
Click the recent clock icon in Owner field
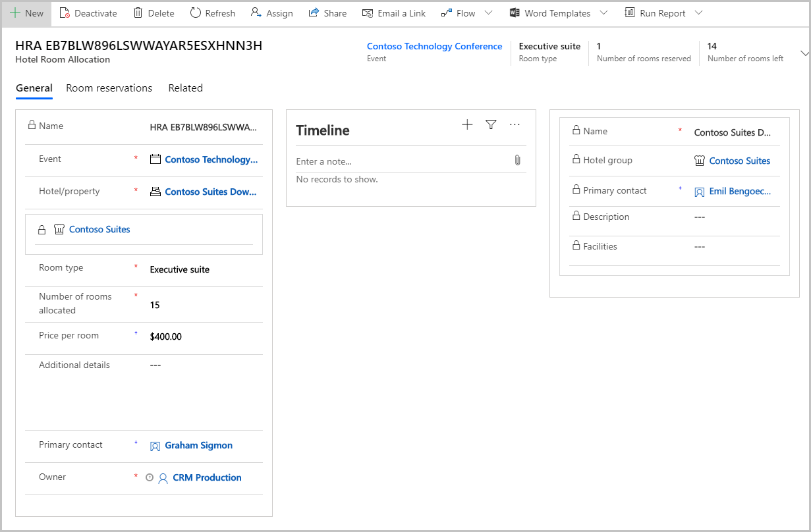pyautogui.click(x=149, y=478)
